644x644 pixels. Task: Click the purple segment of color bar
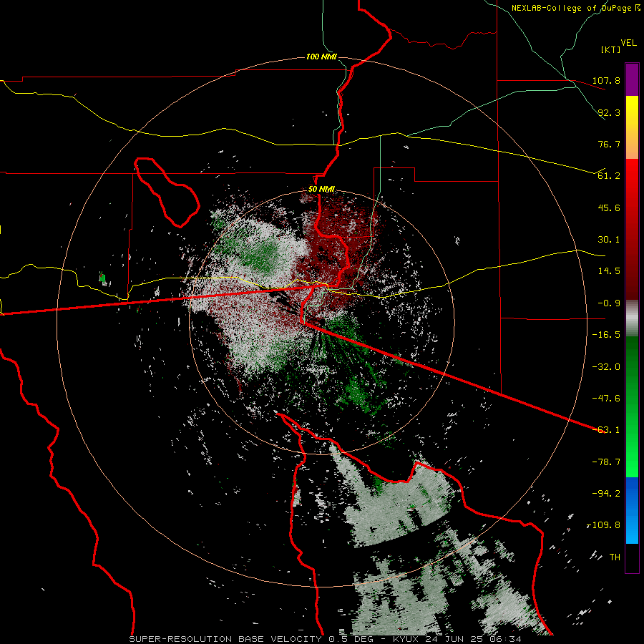[632, 79]
